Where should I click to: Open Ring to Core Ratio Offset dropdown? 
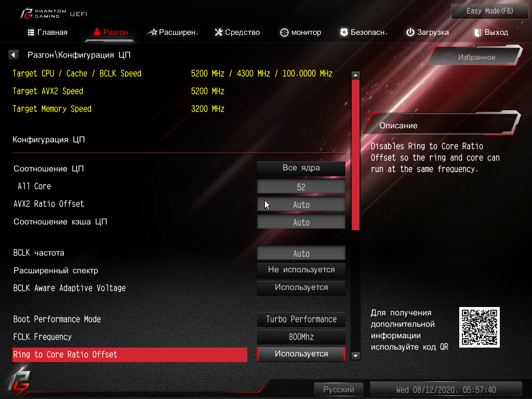point(301,354)
